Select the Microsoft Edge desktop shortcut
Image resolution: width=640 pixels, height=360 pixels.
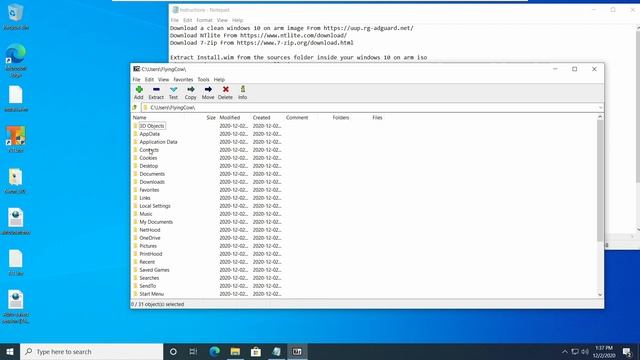point(16,55)
